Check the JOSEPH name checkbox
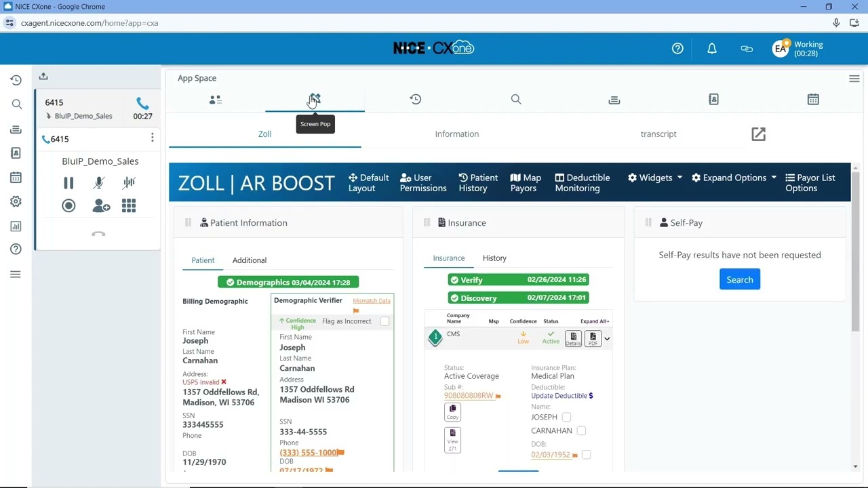 click(x=566, y=418)
